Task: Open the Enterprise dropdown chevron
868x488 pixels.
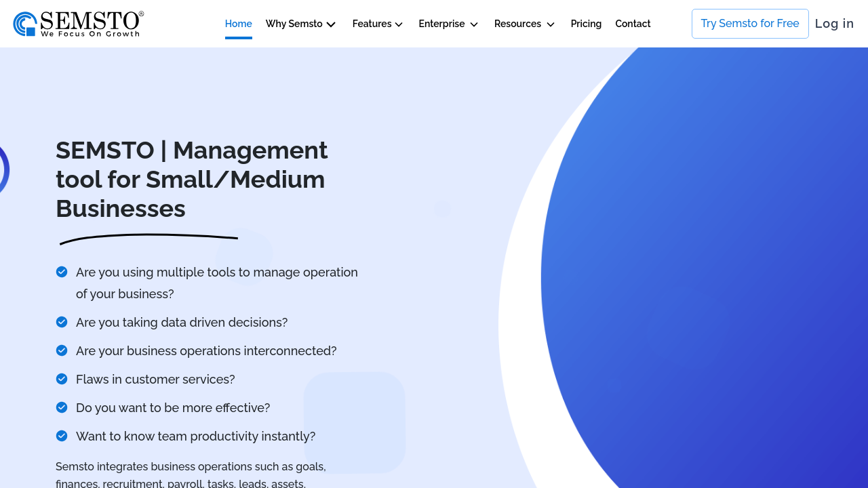Action: (x=474, y=24)
